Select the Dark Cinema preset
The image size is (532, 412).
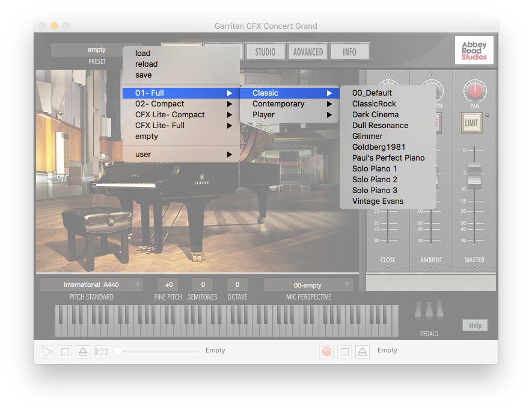[x=388, y=115]
